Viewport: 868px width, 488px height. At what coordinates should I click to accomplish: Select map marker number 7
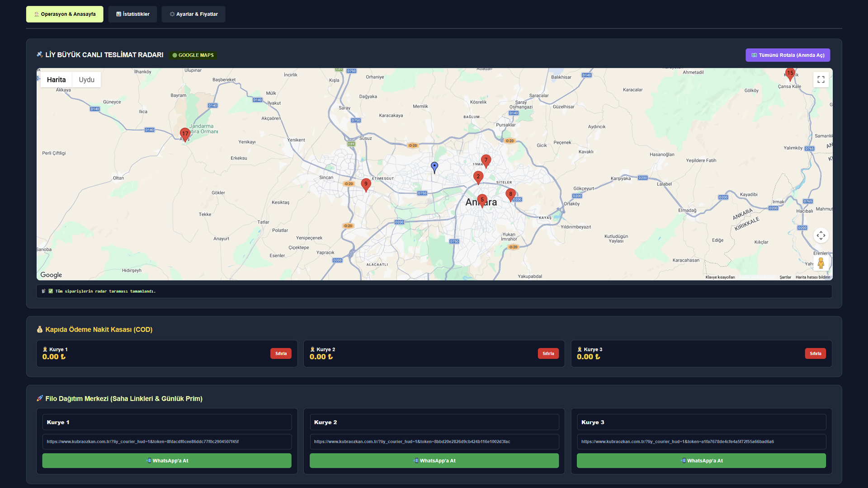tap(486, 160)
